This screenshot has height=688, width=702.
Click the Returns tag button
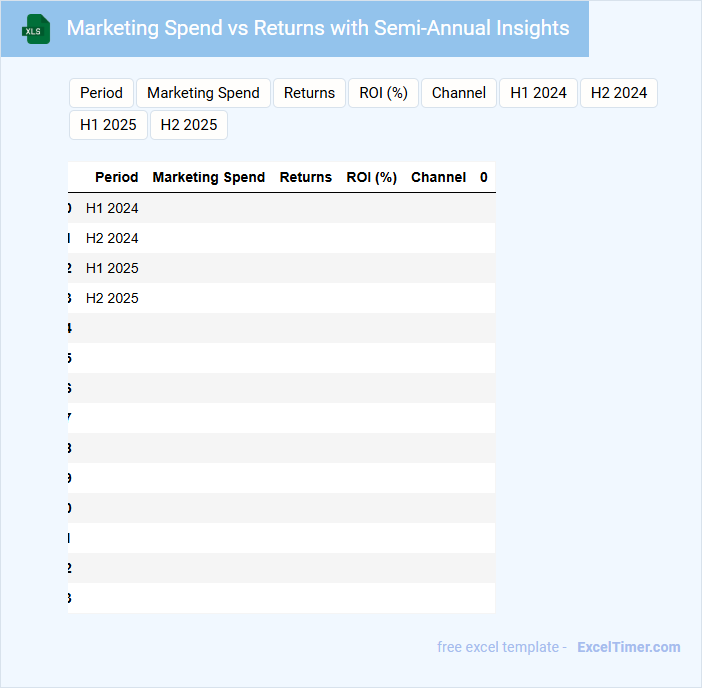(x=309, y=93)
